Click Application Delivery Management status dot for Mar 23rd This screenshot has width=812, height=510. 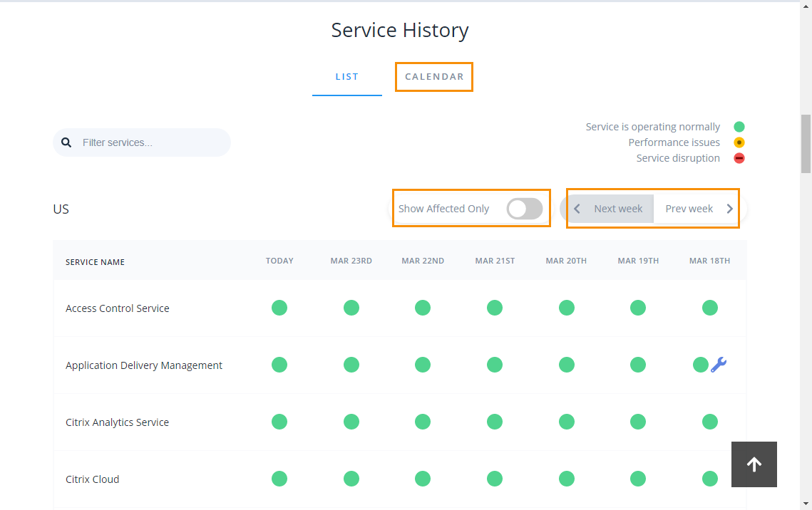click(x=351, y=365)
